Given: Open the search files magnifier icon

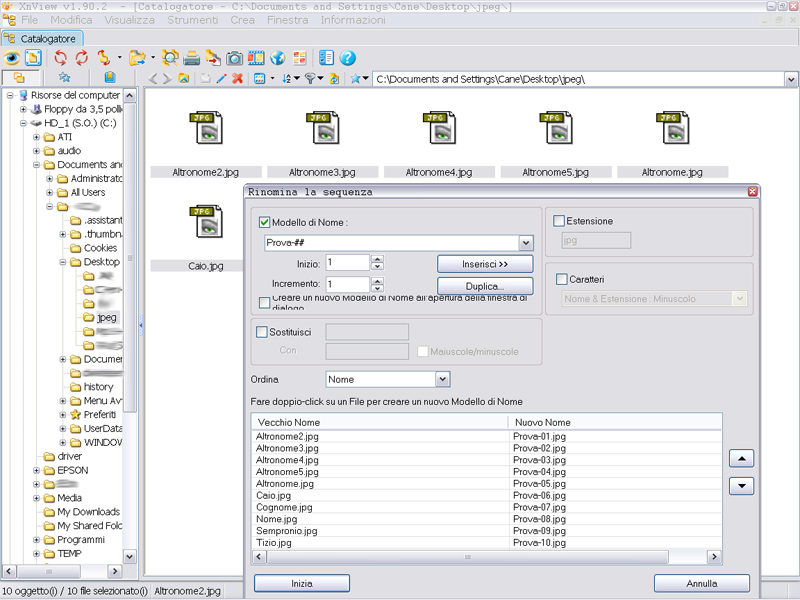Looking at the screenshot, I should [x=170, y=58].
